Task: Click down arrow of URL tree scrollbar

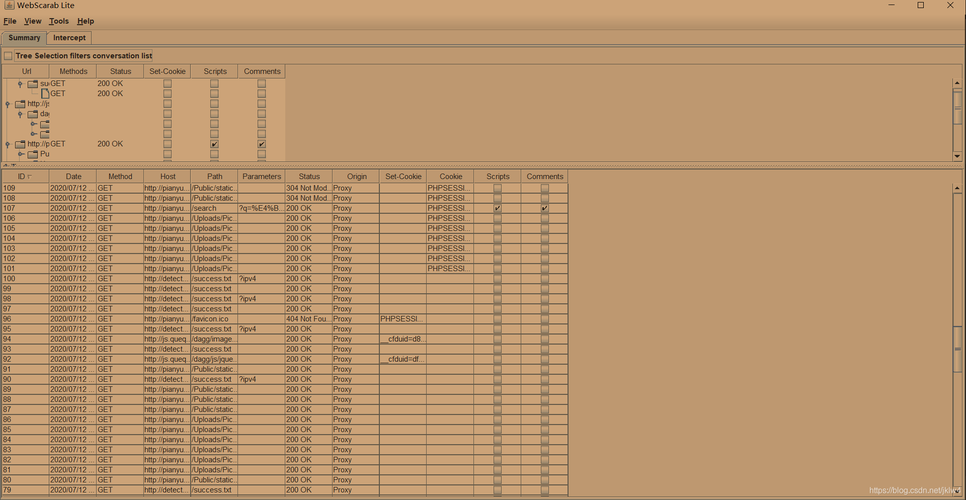Action: pos(957,156)
